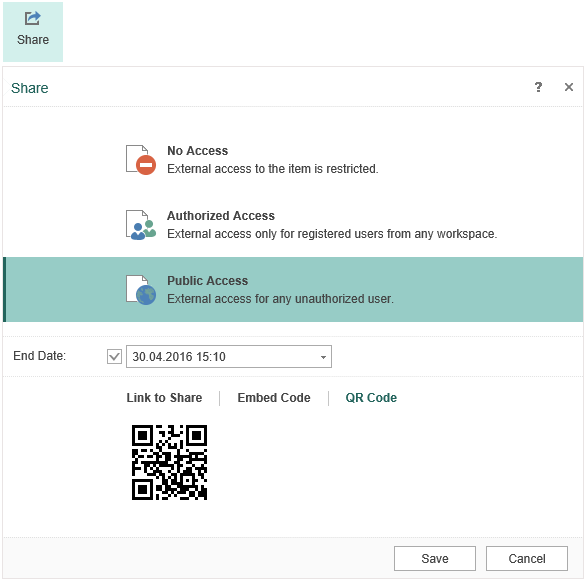586x581 pixels.
Task: Expand the End Date dropdown arrow
Action: coord(323,357)
